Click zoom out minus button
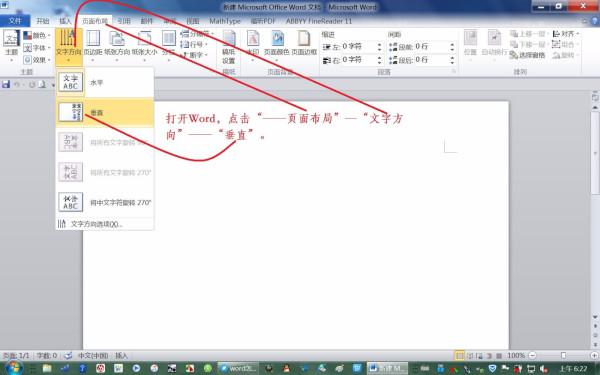600x375 pixels. click(x=532, y=356)
